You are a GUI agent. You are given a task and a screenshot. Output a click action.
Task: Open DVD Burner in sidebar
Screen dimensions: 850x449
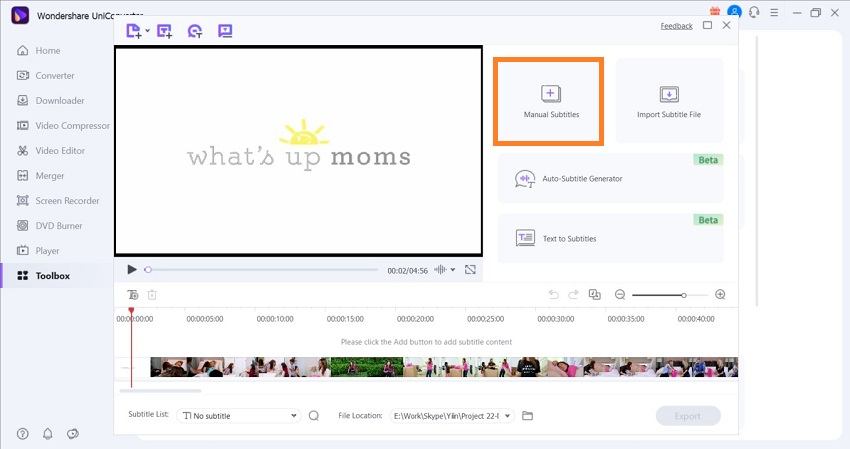click(49, 226)
